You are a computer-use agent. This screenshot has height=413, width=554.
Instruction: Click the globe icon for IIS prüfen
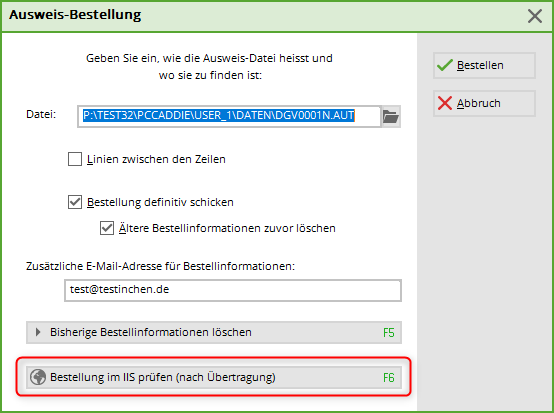pos(38,377)
